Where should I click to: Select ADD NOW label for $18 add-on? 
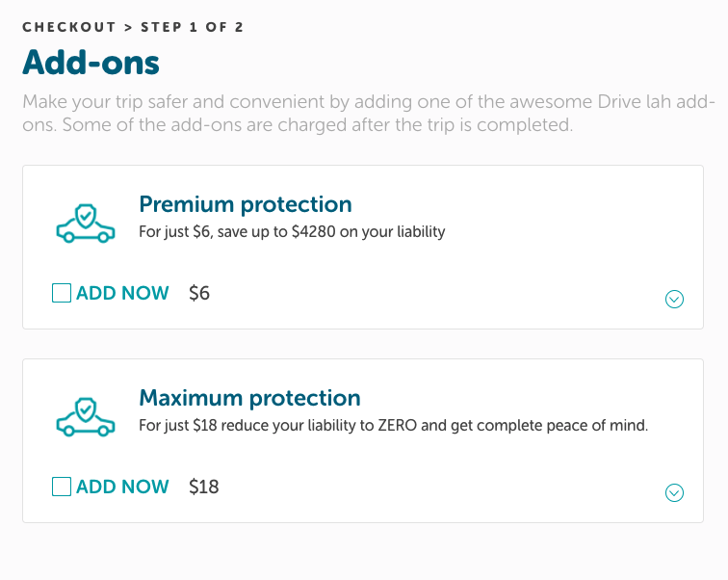click(122, 487)
